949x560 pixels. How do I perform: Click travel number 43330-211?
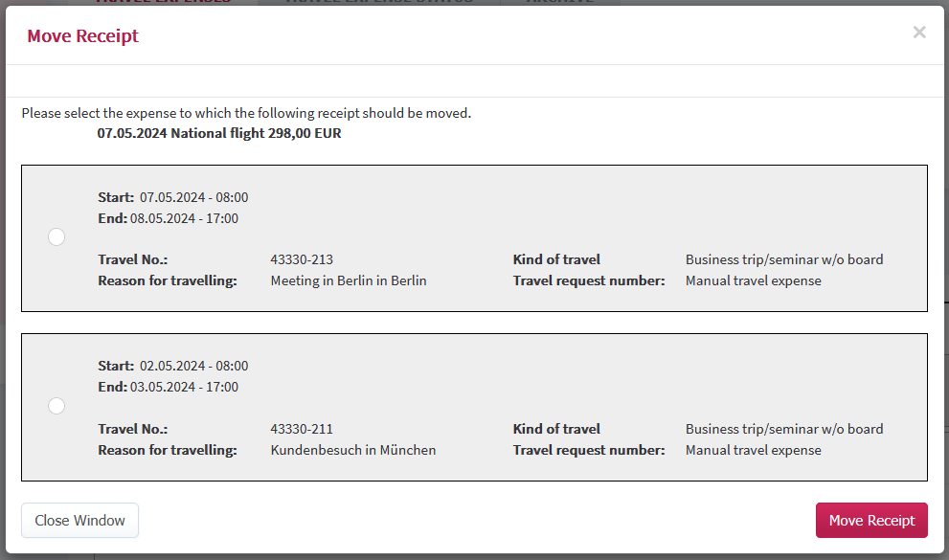pyautogui.click(x=302, y=429)
